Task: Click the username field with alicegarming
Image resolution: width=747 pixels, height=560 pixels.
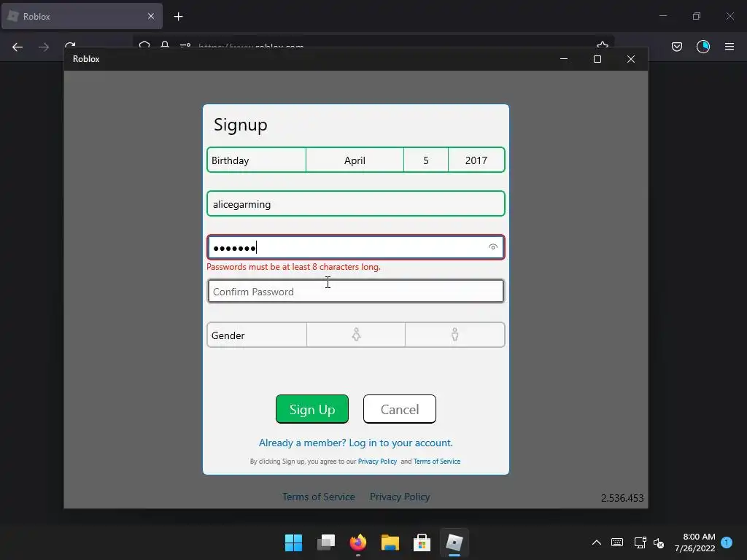Action: click(x=356, y=204)
